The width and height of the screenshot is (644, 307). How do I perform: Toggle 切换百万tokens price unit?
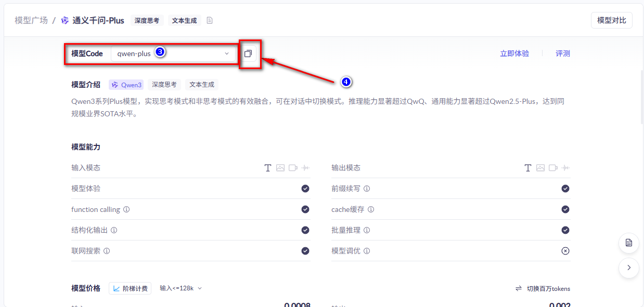pos(543,288)
